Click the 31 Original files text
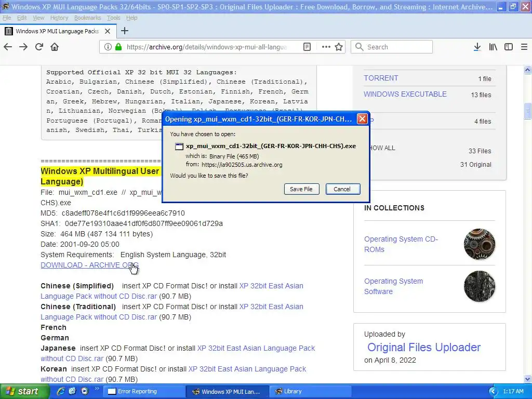Viewport: 532px width, 399px height. click(x=476, y=165)
